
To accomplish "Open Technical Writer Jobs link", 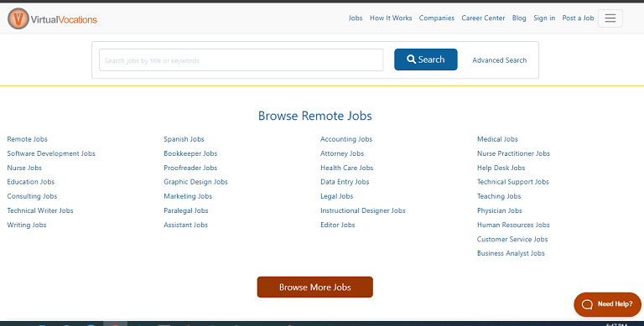I will (x=40, y=210).
